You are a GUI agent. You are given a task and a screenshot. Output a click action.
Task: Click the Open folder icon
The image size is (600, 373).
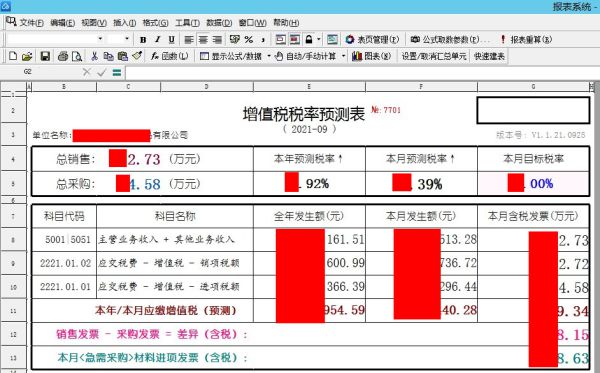click(x=27, y=56)
